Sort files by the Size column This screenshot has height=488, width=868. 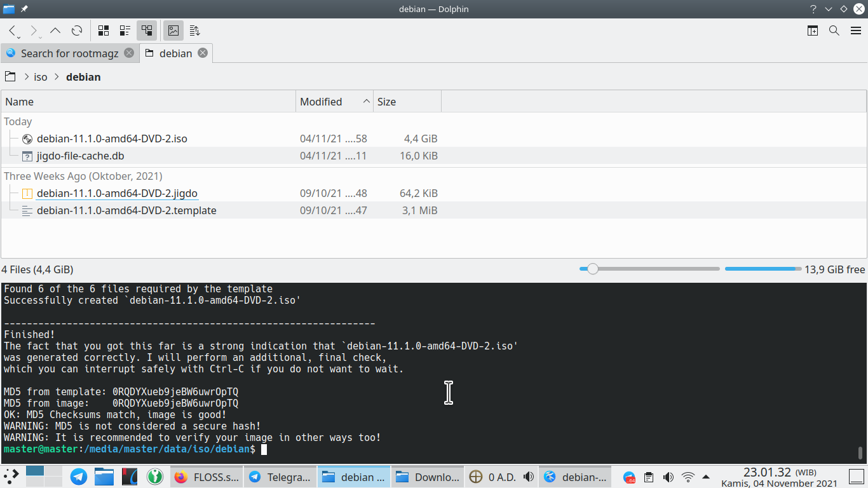tap(407, 102)
